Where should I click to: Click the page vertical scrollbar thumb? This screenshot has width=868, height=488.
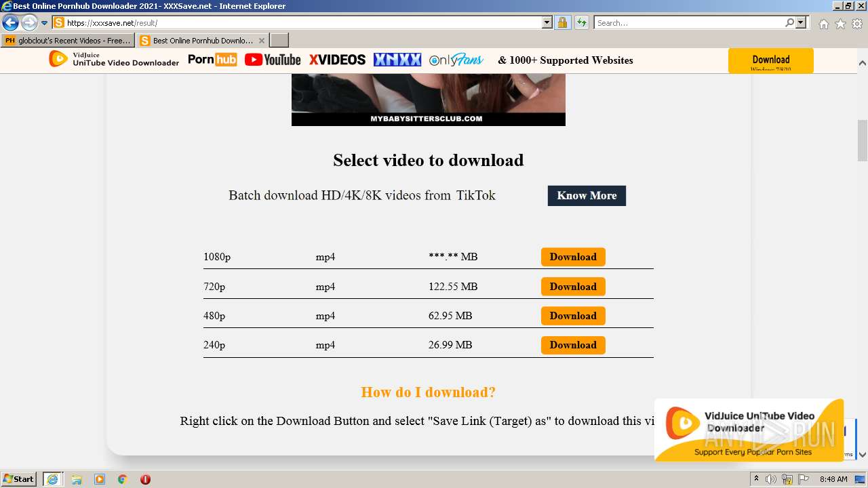pos(863,140)
